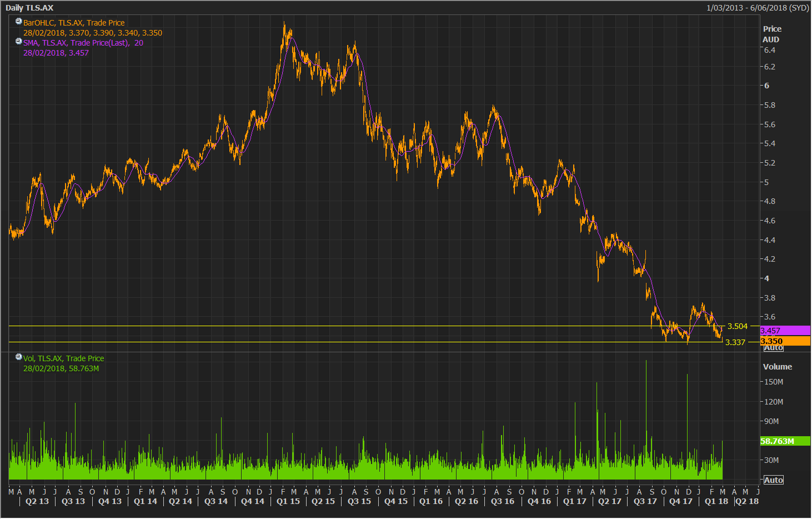Click the Q1 18 quarter label

[x=716, y=501]
